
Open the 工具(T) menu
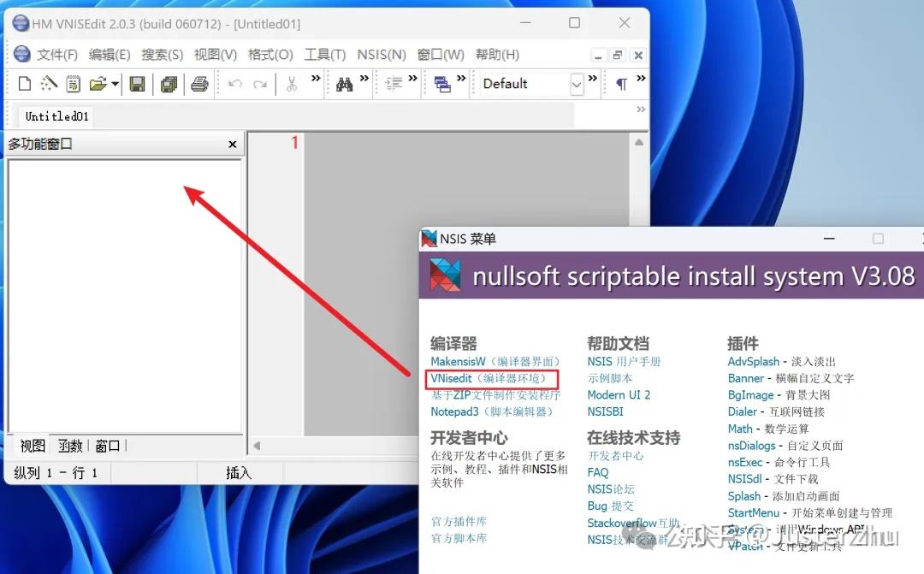(x=325, y=55)
